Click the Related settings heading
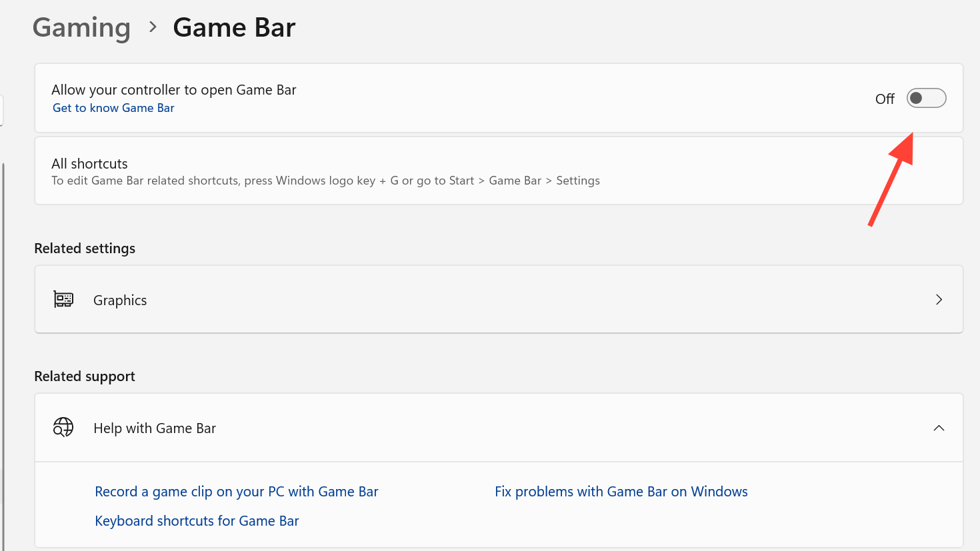This screenshot has width=980, height=551. (85, 249)
